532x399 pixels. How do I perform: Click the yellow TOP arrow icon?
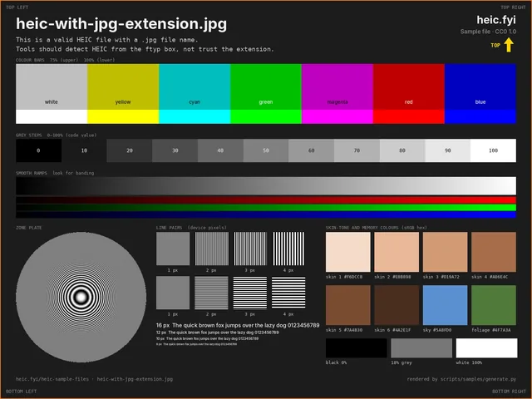(508, 45)
